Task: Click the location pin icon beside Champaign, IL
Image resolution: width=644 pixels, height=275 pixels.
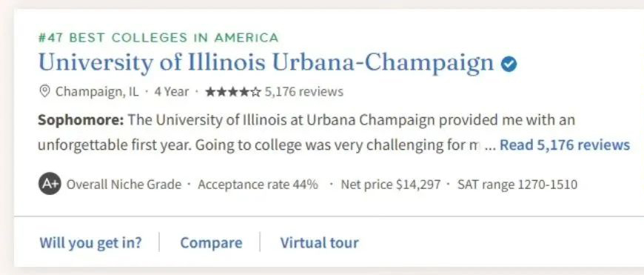Action: (44, 91)
